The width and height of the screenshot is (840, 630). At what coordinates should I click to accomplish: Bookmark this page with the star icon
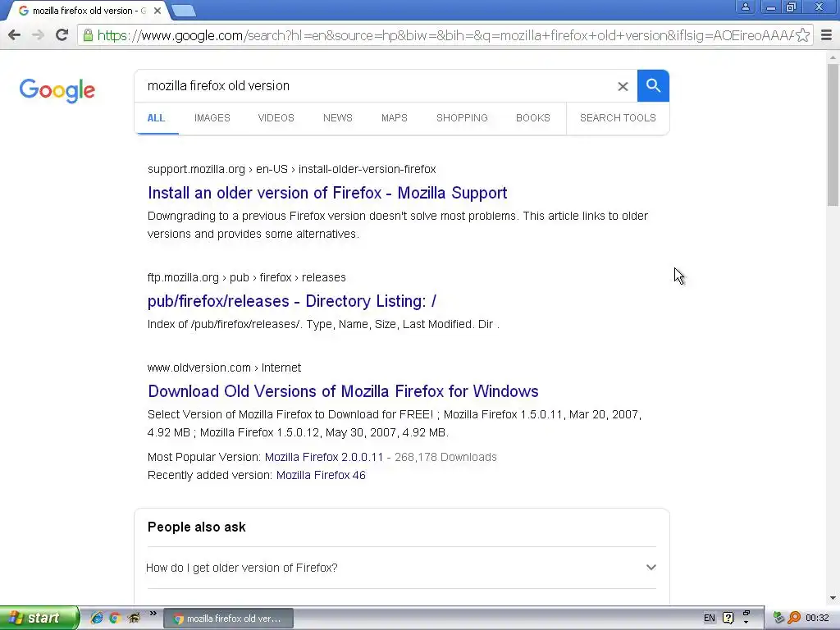802,35
